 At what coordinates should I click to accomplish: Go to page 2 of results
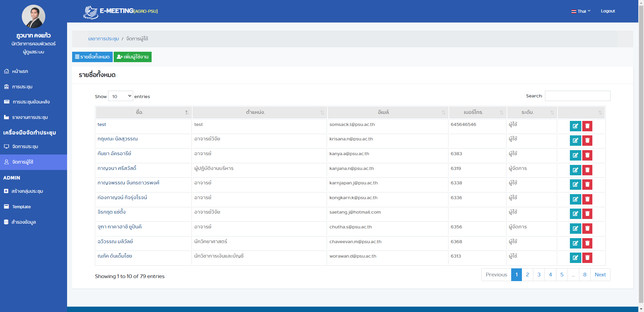[x=527, y=275]
